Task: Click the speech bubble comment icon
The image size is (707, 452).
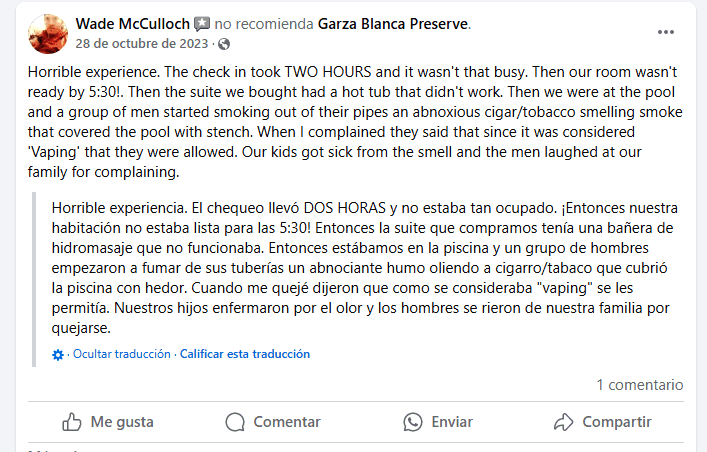Action: [x=235, y=422]
